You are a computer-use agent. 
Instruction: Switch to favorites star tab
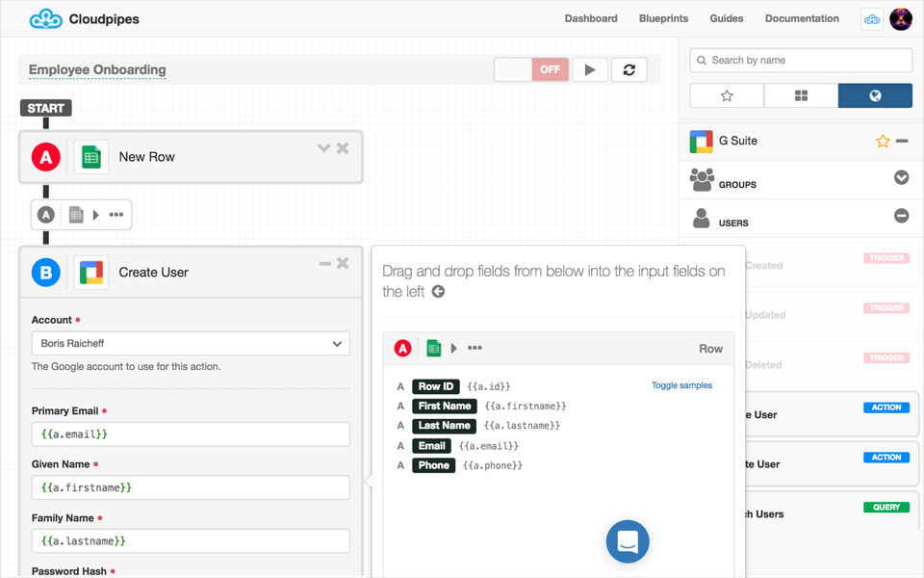click(x=727, y=95)
